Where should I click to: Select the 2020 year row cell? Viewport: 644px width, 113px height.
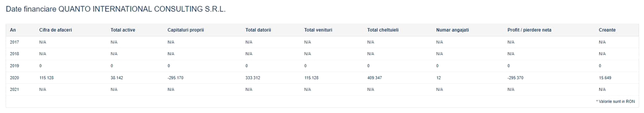pos(14,78)
